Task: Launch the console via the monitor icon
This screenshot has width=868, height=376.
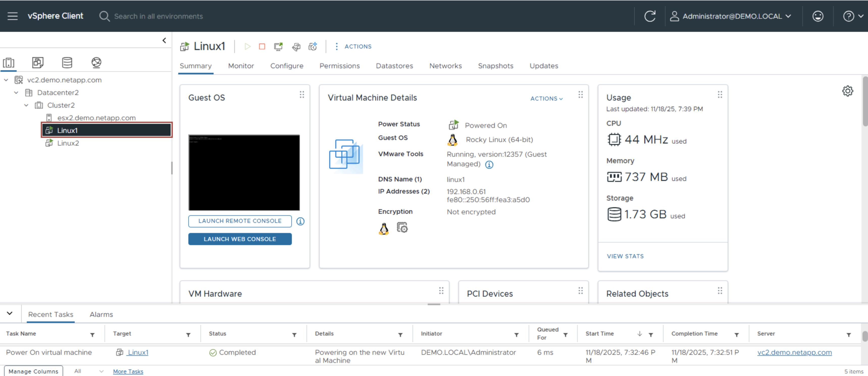Action: click(x=278, y=46)
